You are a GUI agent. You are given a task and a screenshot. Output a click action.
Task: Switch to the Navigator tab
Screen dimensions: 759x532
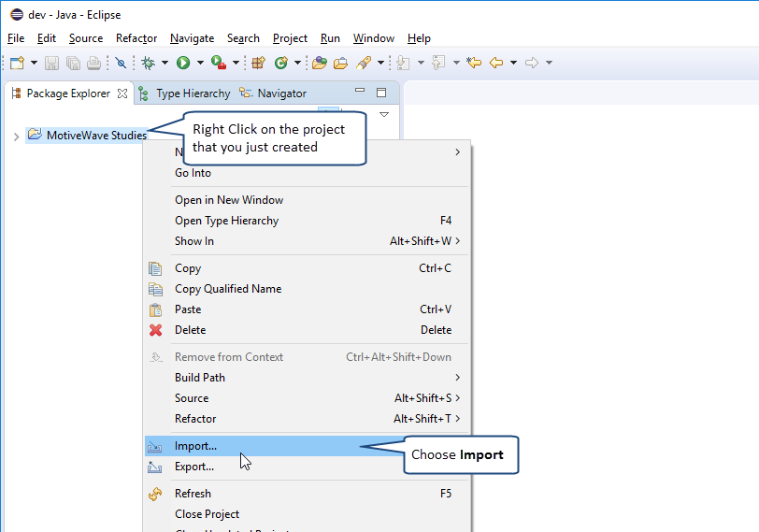281,93
